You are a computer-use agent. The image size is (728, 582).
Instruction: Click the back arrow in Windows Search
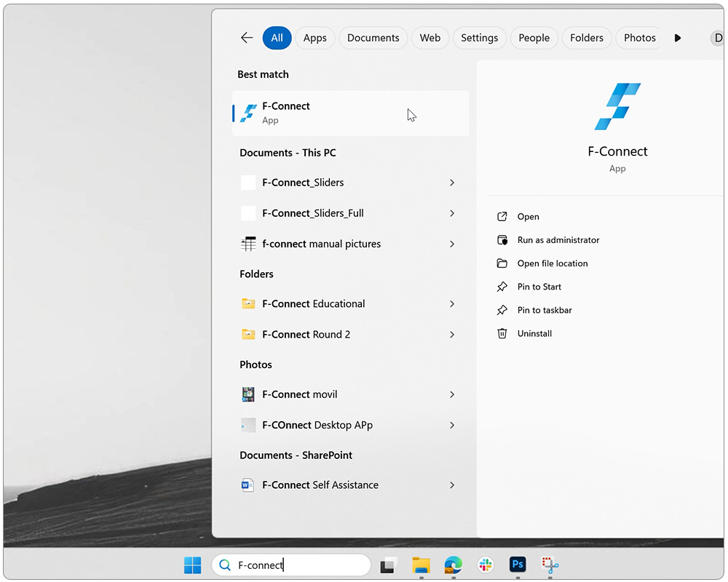(x=247, y=37)
